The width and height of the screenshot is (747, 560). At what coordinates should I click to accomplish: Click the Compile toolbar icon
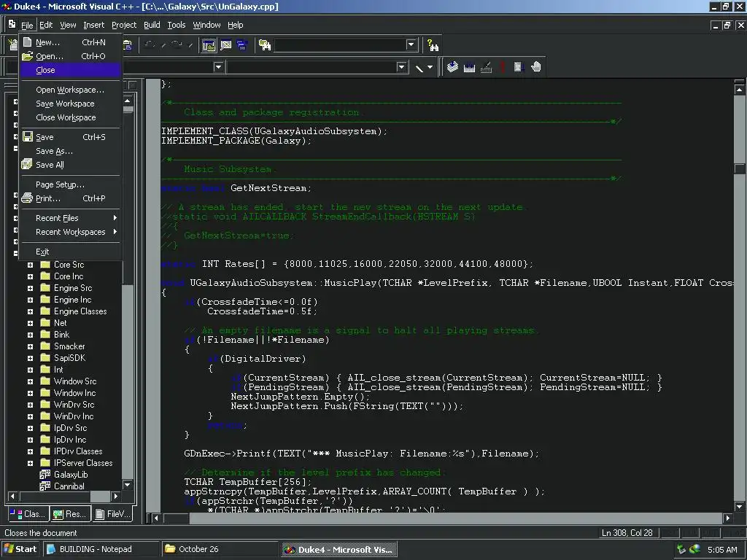(x=452, y=67)
